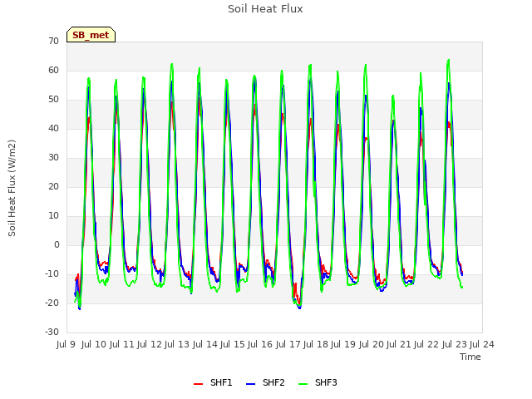This screenshot has height=399, width=532.
Task: Toggle the SHF2 series in legend
Action: pos(265,382)
